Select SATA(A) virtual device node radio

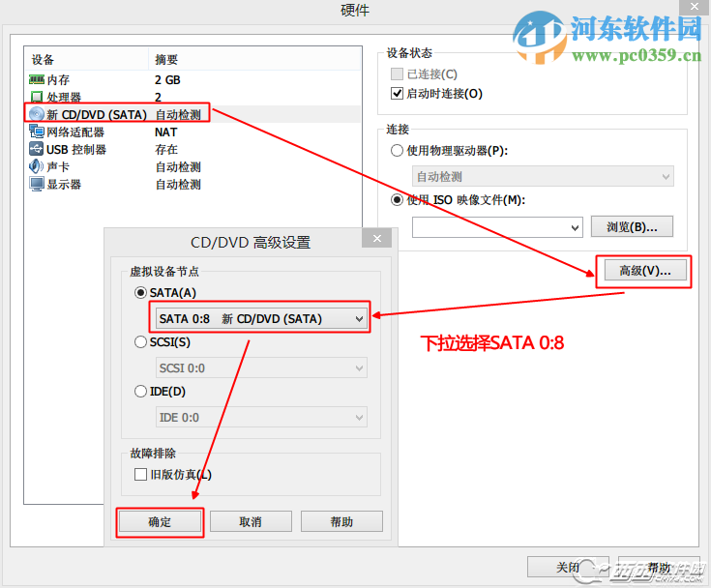[140, 292]
